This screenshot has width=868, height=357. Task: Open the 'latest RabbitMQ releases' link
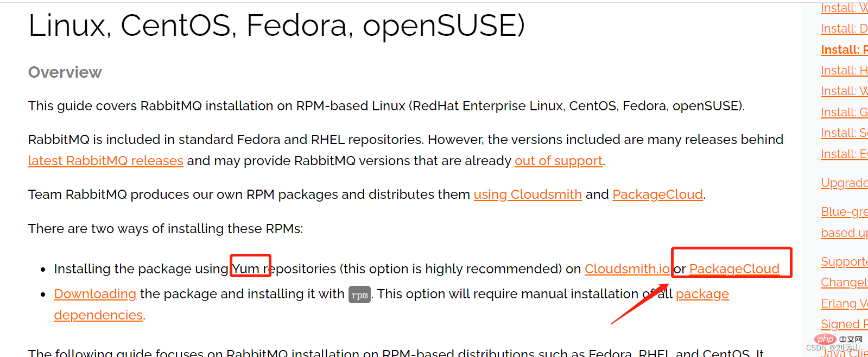pos(105,161)
